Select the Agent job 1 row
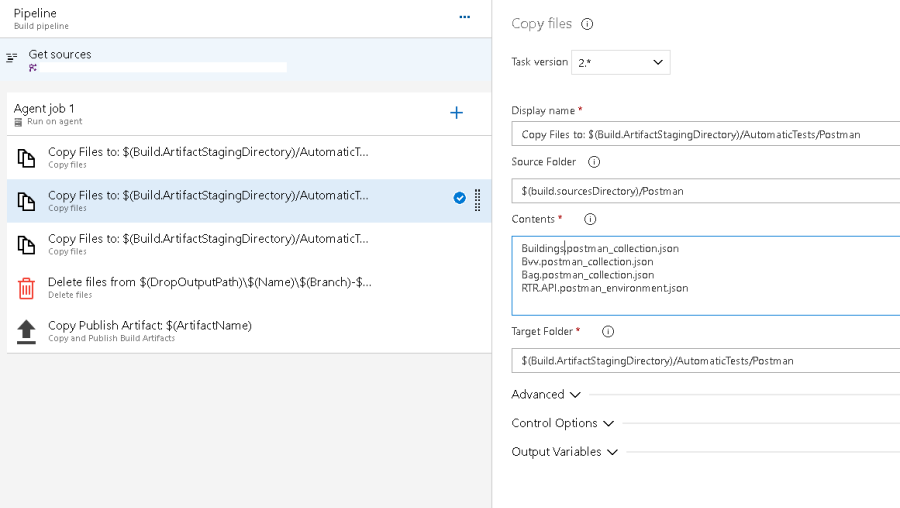 coord(249,114)
